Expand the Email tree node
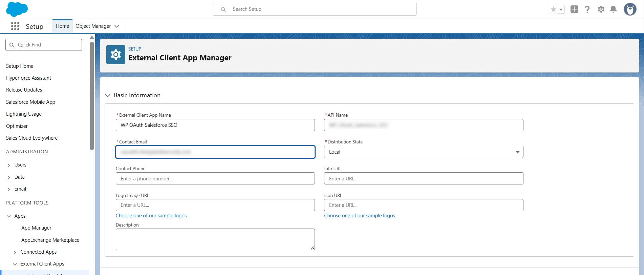 point(9,189)
